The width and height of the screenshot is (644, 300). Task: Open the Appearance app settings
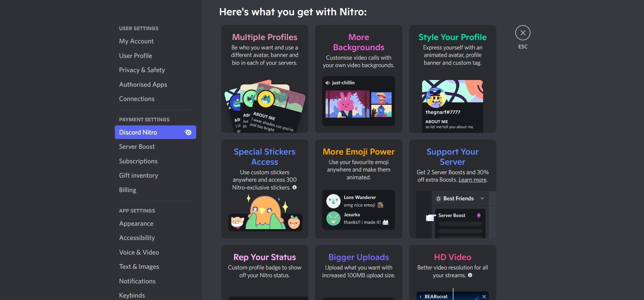coord(136,223)
